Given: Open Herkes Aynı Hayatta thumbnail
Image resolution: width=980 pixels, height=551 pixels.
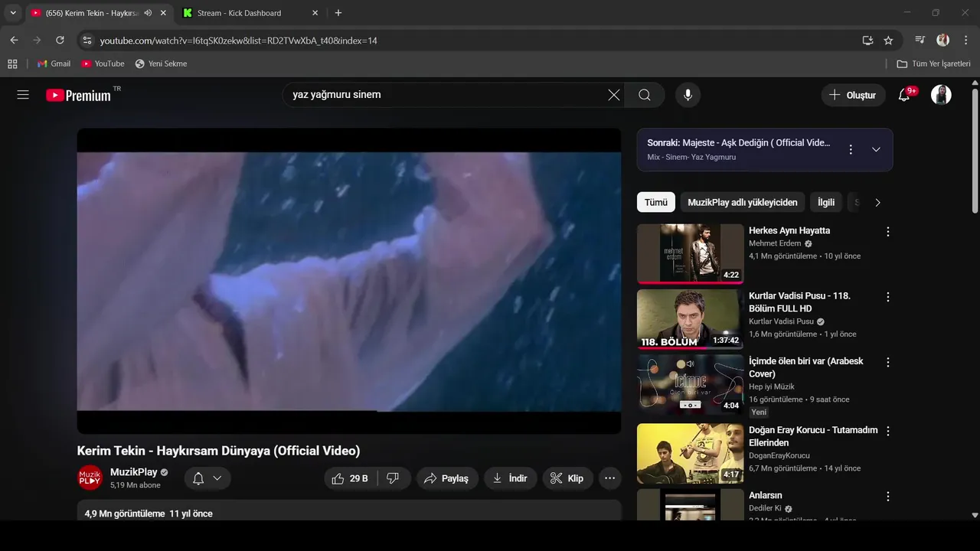Looking at the screenshot, I should click(x=690, y=253).
